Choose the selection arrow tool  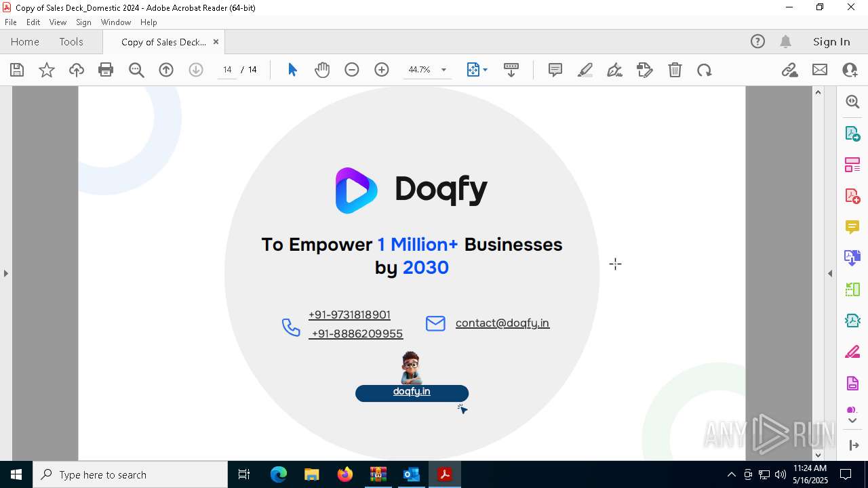point(292,70)
